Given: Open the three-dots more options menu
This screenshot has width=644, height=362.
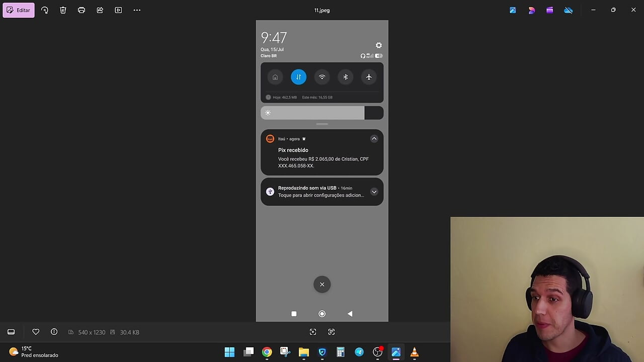Looking at the screenshot, I should (137, 10).
